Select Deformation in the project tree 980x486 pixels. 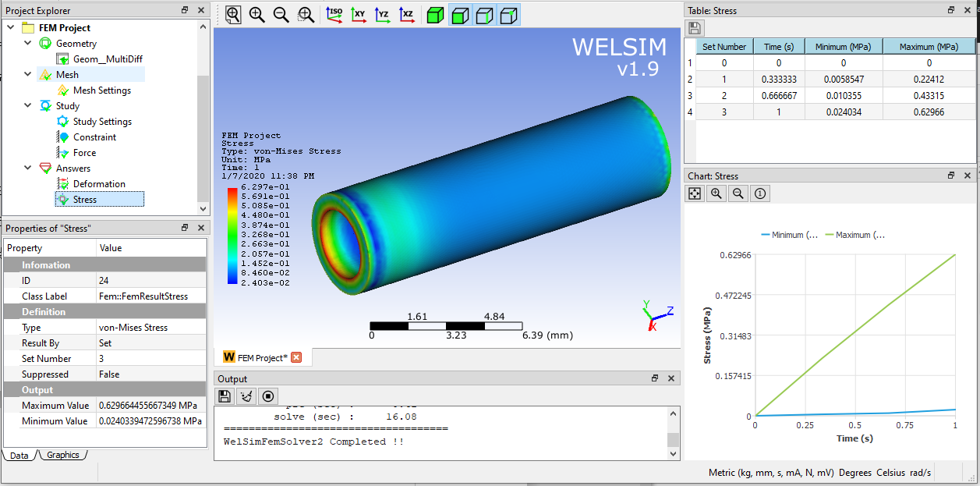tap(99, 184)
